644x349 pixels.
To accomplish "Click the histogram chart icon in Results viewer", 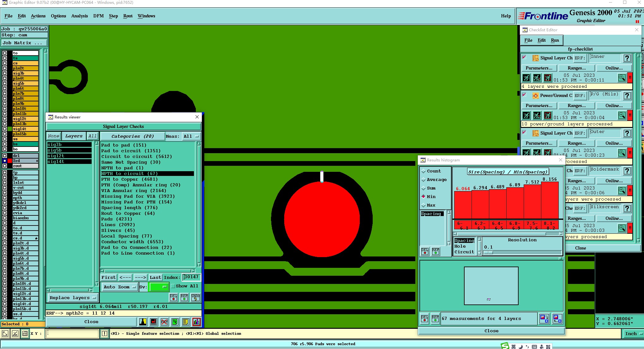I will click(x=196, y=322).
